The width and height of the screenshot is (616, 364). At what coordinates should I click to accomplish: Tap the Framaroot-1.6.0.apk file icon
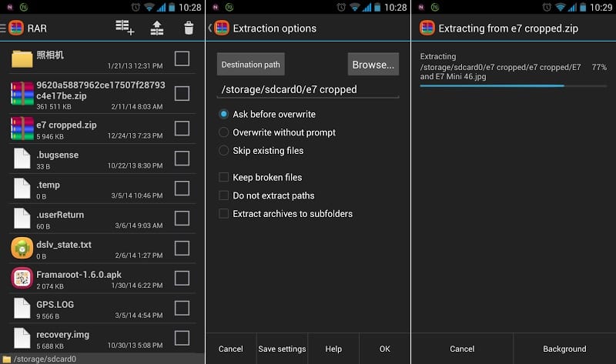(x=22, y=278)
